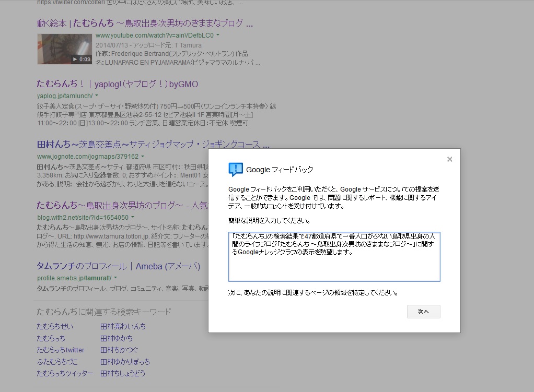Click the www.youtube.com/watch URL text
The image size is (534, 392).
155,35
